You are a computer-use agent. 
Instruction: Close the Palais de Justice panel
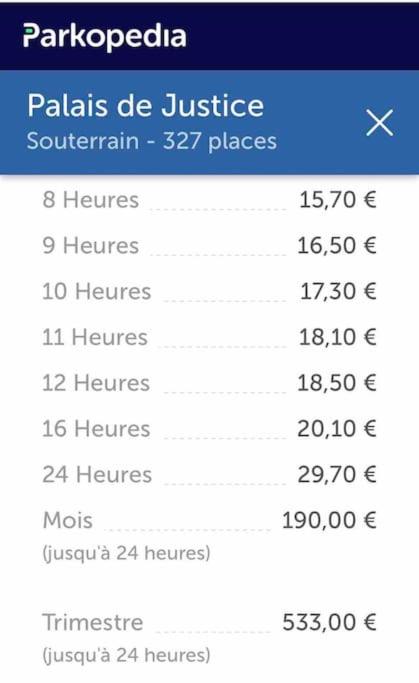coord(380,123)
